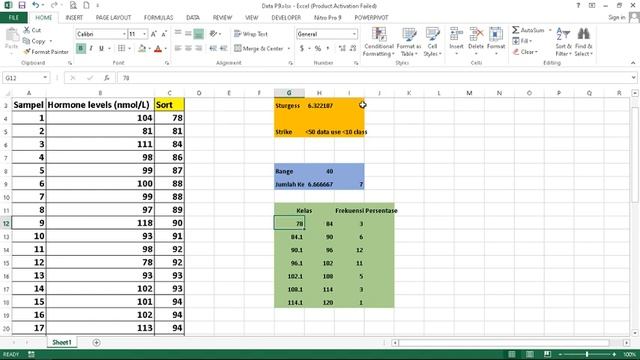Click the Increase Indent icon

[x=223, y=49]
